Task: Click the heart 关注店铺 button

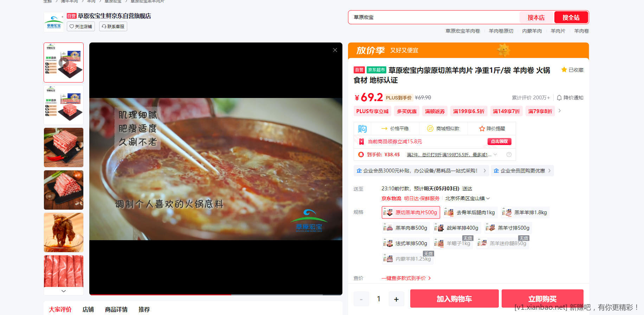Action: click(81, 27)
